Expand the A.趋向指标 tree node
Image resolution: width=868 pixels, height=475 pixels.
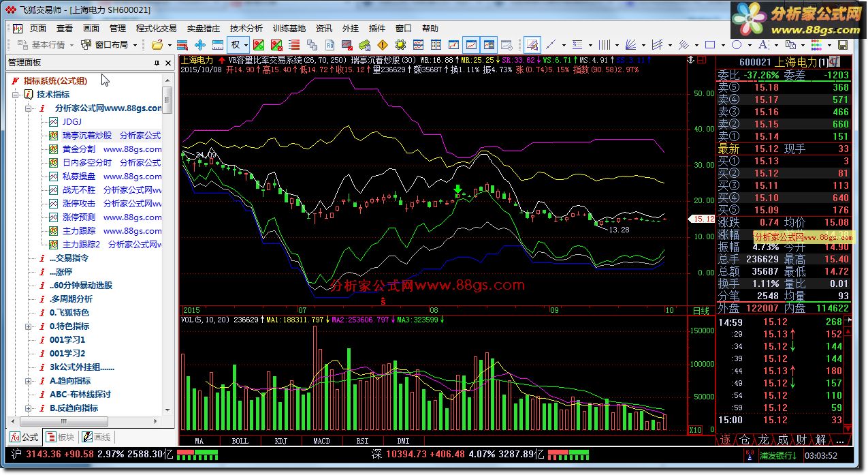click(29, 381)
